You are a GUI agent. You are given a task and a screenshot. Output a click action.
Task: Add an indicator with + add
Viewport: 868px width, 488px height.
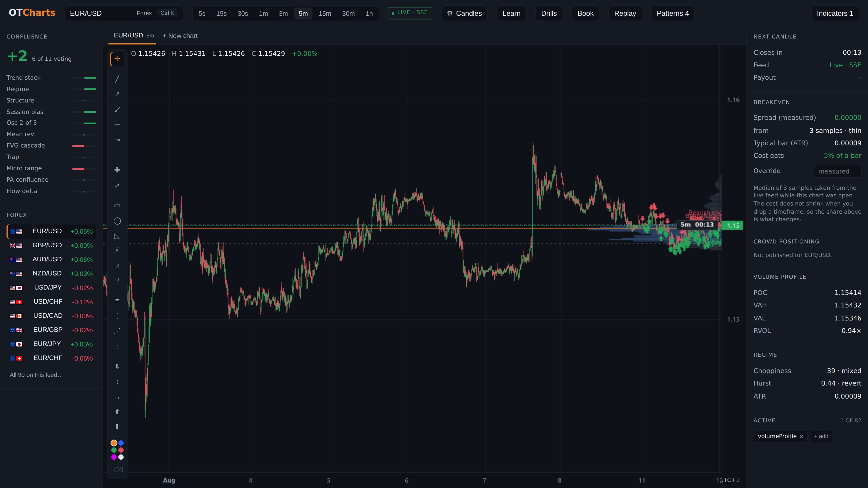pyautogui.click(x=821, y=436)
